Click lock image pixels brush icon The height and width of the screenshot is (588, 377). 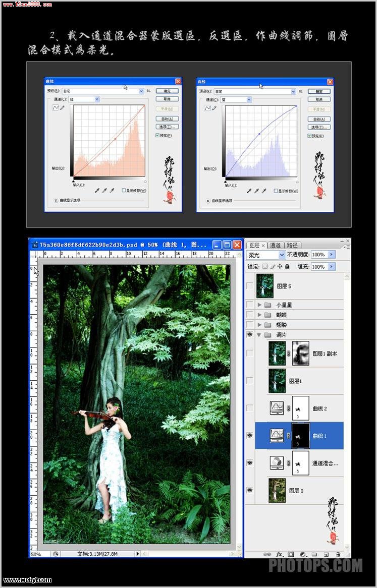click(x=273, y=266)
